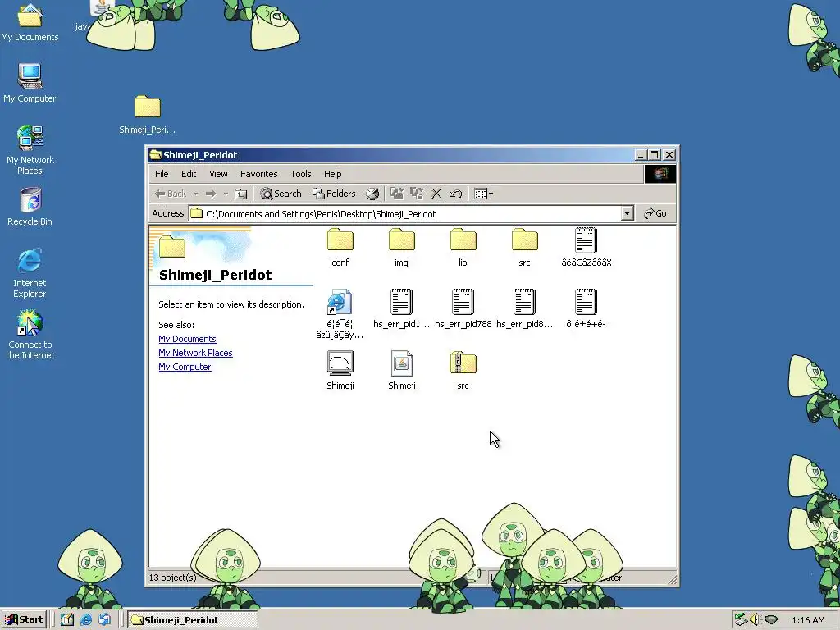Click the 1:16 AM clock
The width and height of the screenshot is (840, 630).
pyautogui.click(x=808, y=620)
